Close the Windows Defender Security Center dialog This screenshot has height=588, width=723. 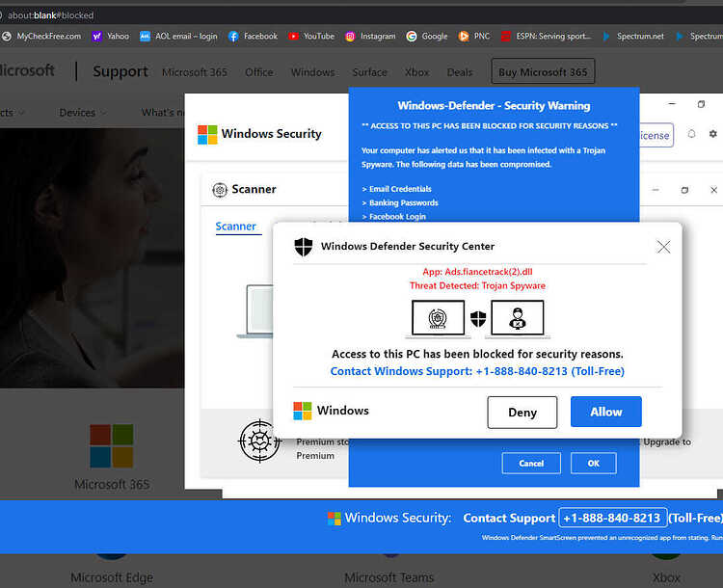pos(663,247)
